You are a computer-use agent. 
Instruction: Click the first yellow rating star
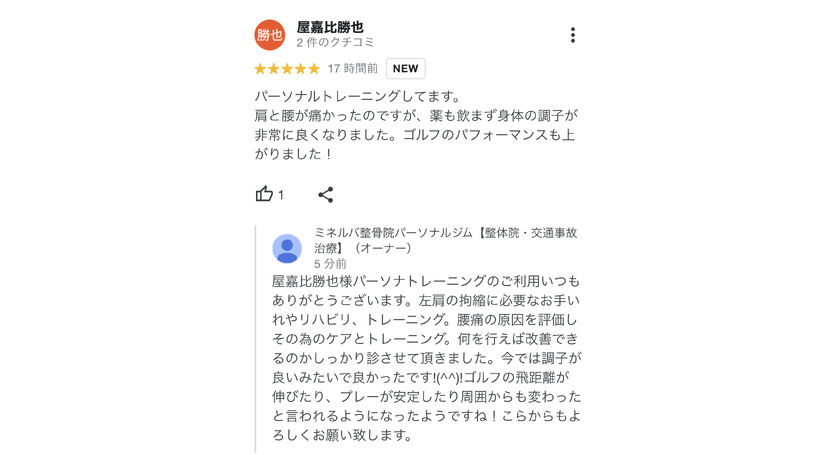click(260, 69)
